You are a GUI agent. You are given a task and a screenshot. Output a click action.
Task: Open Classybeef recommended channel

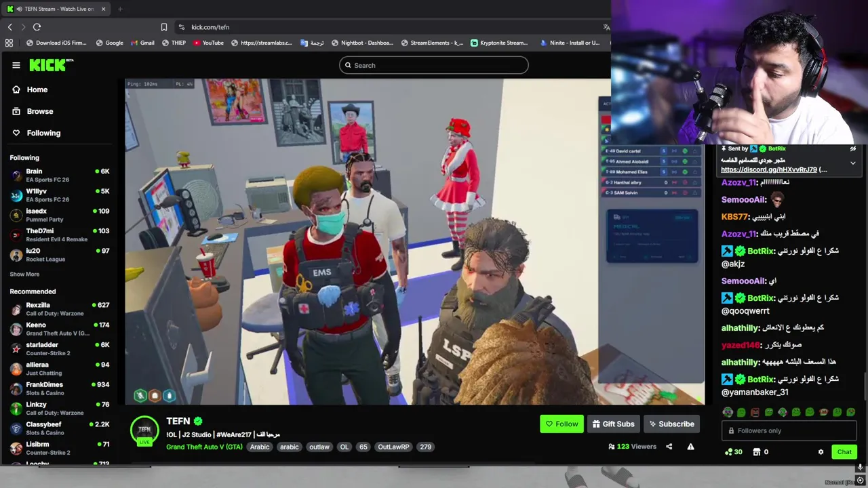(59, 428)
